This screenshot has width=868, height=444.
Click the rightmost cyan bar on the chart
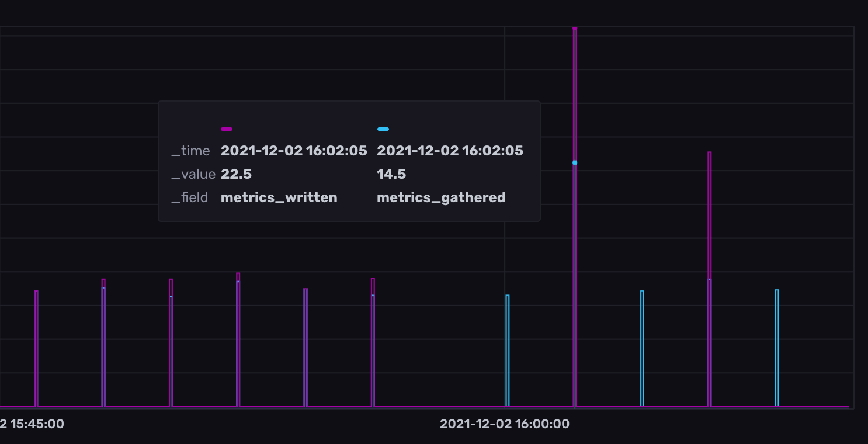[776, 345]
